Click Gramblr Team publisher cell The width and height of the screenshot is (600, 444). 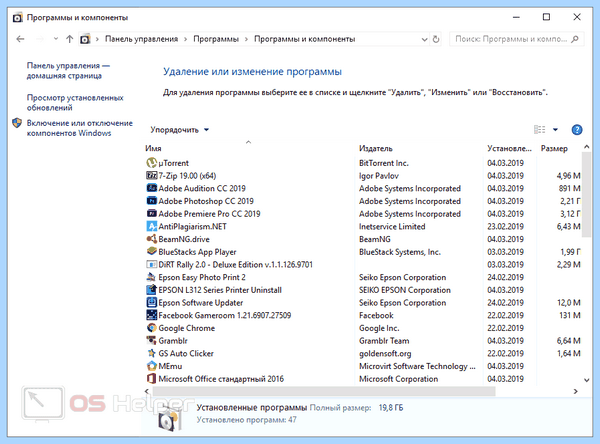(x=384, y=341)
